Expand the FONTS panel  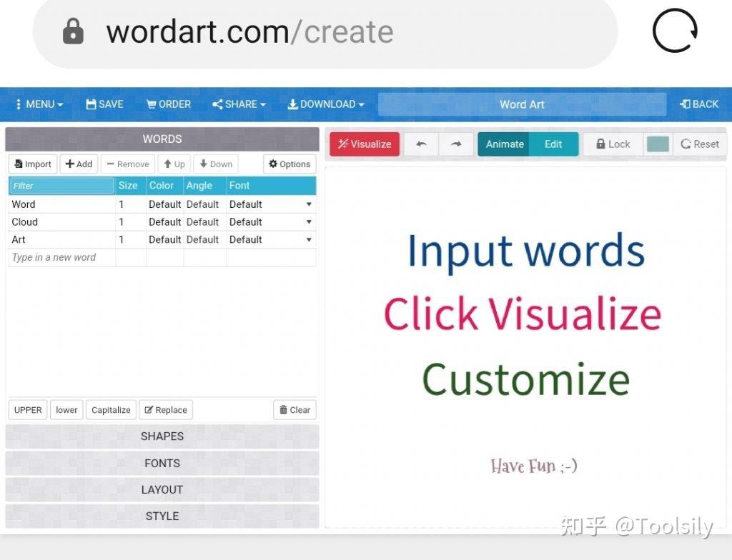162,464
